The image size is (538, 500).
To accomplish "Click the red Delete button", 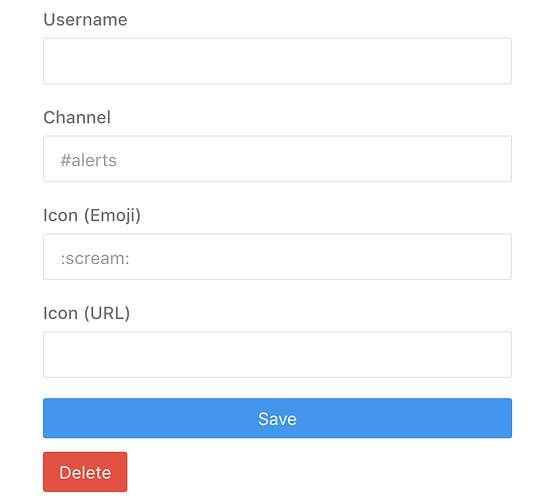I will click(x=85, y=472).
